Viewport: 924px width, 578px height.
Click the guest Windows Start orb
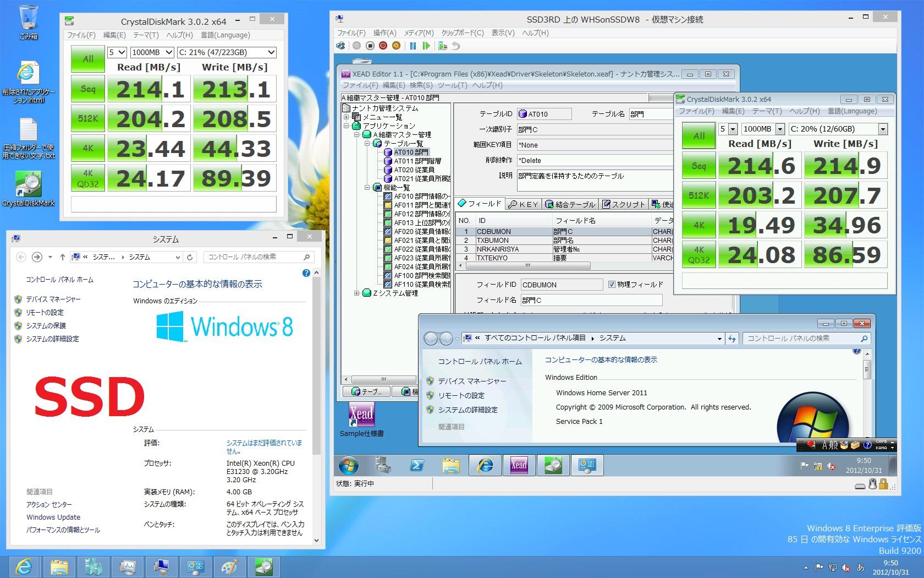(349, 466)
